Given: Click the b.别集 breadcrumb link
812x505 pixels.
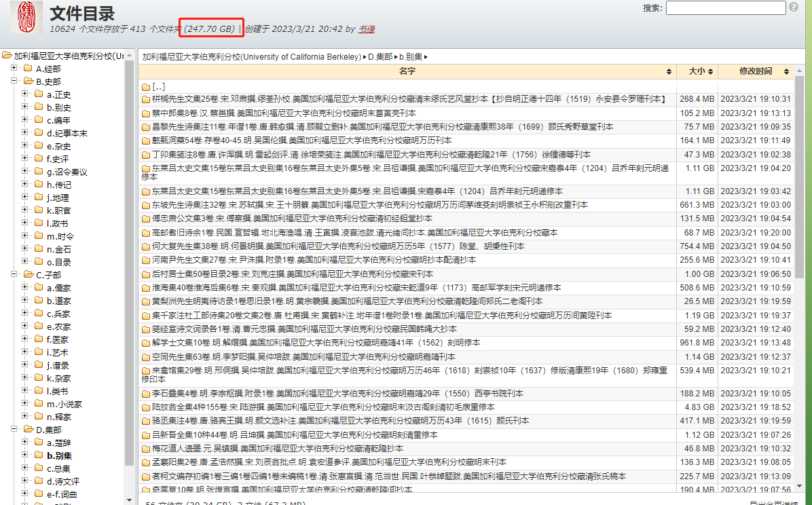Looking at the screenshot, I should [x=411, y=57].
